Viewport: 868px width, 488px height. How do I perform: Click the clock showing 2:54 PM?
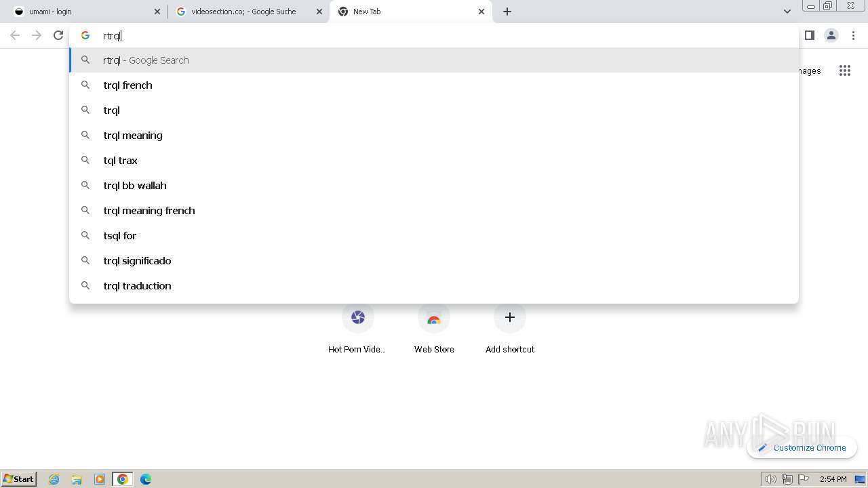pos(833,479)
